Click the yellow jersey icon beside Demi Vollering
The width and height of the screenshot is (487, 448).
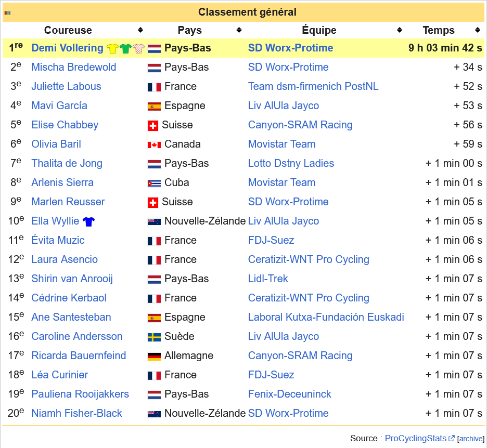click(x=112, y=48)
